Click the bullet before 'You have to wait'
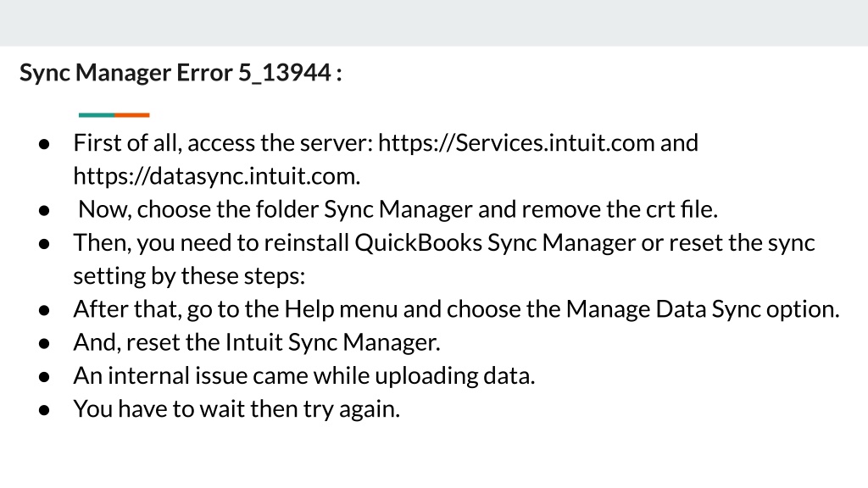The image size is (868, 488). [x=44, y=410]
